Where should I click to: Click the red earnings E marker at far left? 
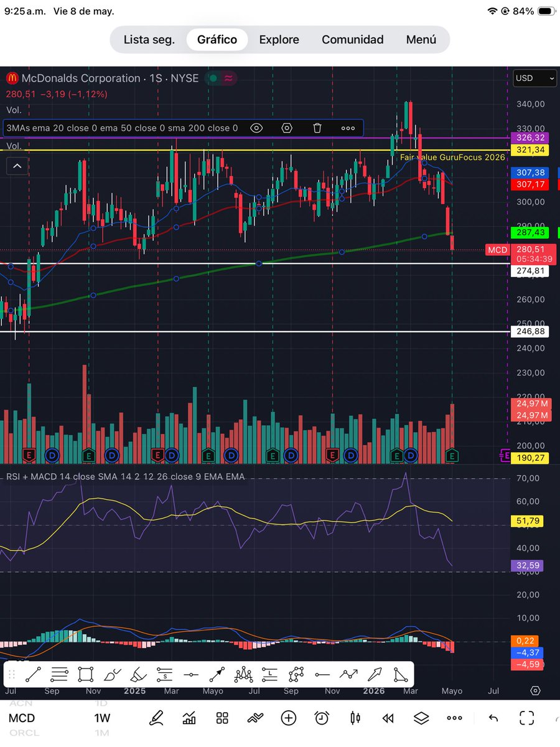pyautogui.click(x=29, y=455)
